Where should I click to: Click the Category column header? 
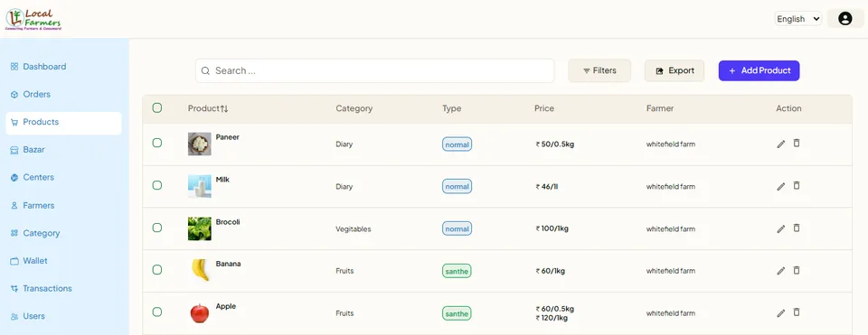(354, 109)
